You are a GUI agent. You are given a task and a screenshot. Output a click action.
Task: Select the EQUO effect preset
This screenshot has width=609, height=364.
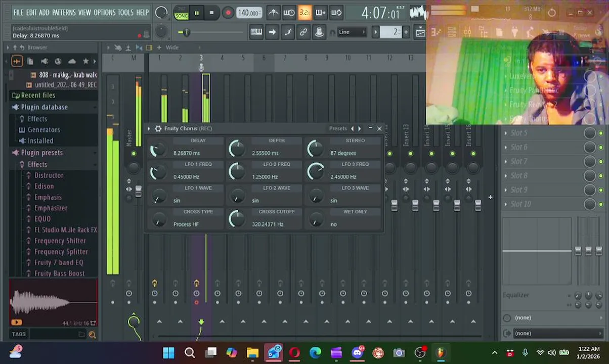(x=42, y=219)
